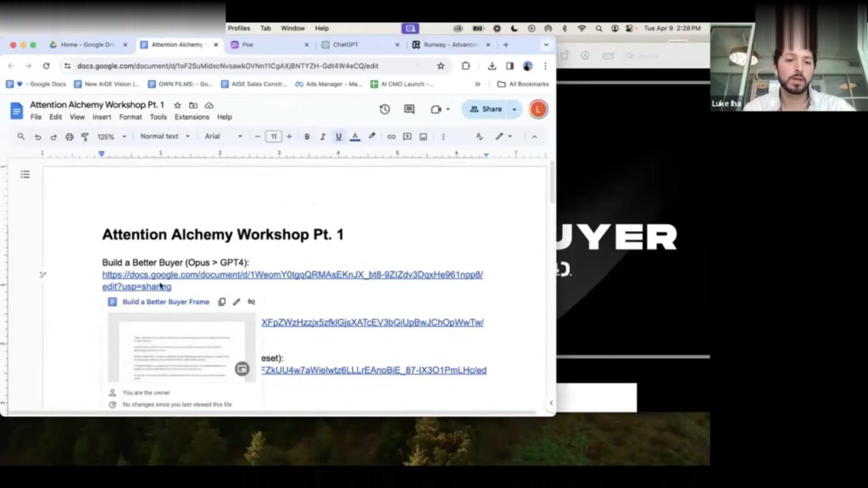Viewport: 868px width, 488px height.
Task: Show more bookmarks chevron
Action: (478, 84)
